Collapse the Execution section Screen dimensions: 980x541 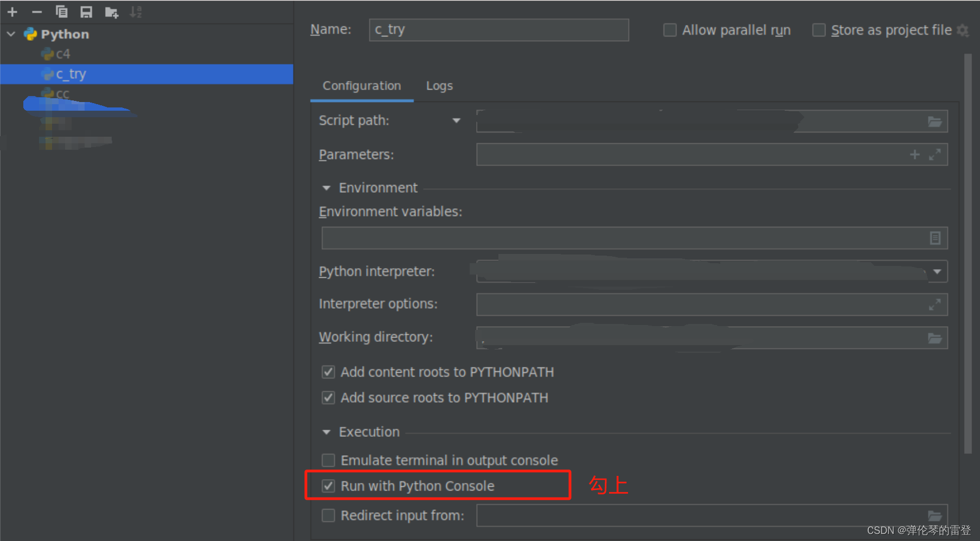tap(326, 432)
